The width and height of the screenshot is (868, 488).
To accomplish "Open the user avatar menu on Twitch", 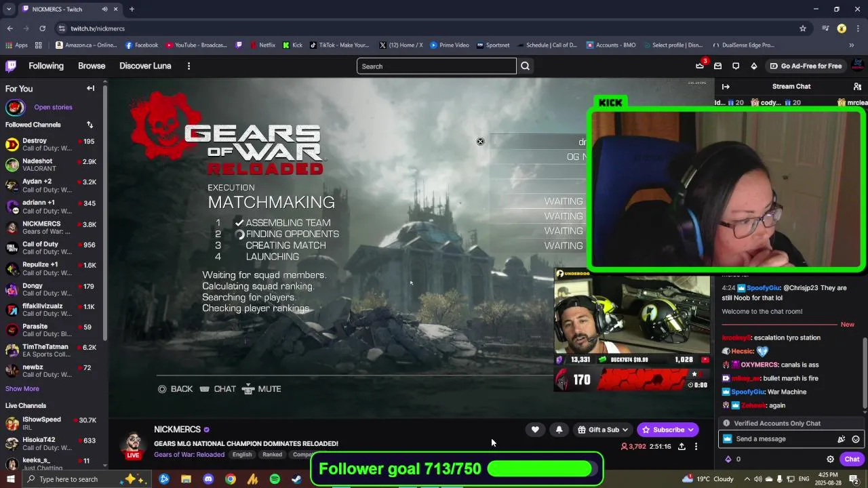I will tap(857, 66).
